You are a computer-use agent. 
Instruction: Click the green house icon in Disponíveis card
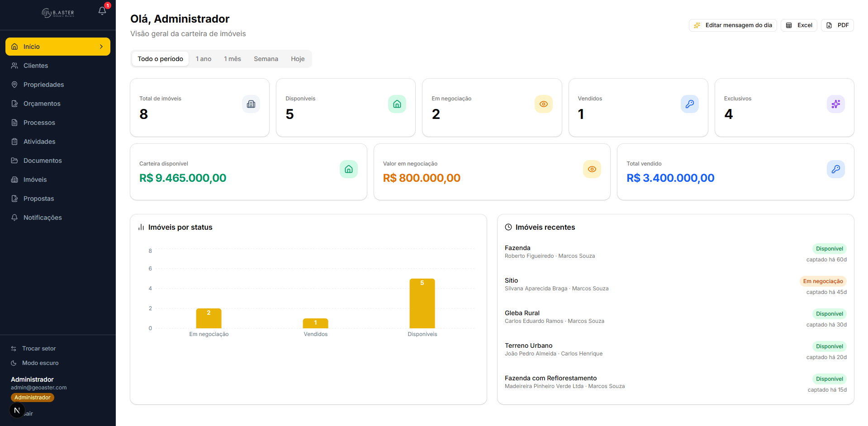pos(397,104)
